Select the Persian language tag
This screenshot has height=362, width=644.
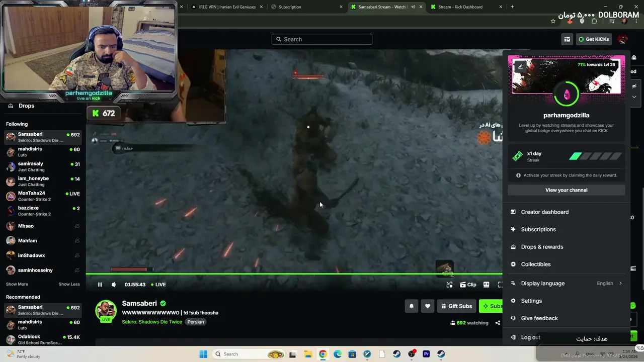point(196,322)
